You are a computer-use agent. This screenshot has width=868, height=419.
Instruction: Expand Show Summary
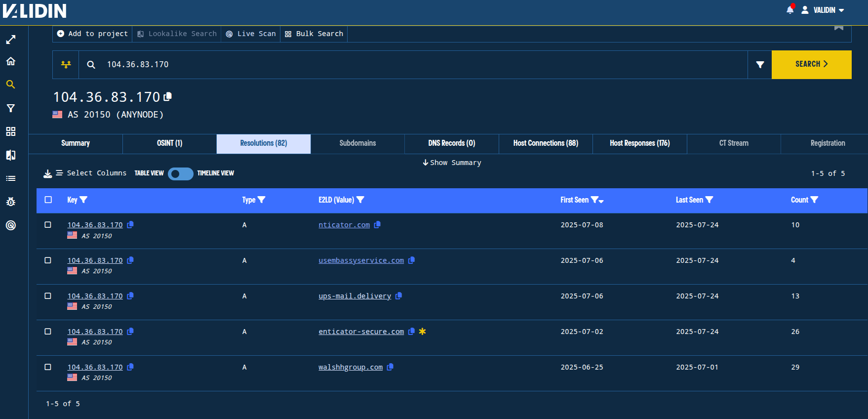pyautogui.click(x=452, y=163)
